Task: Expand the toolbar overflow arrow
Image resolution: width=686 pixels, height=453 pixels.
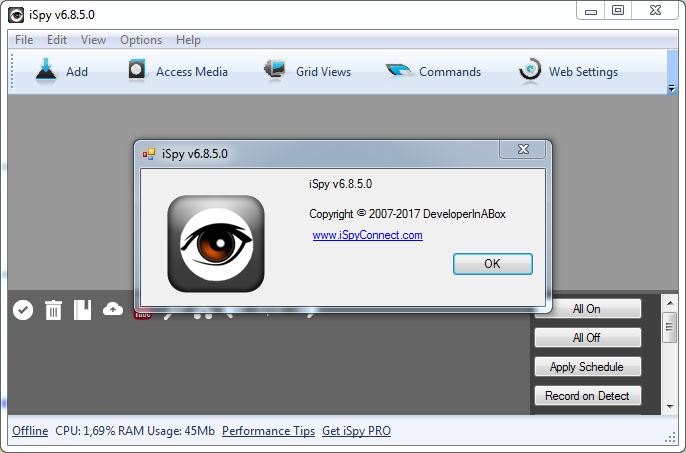Action: [672, 88]
